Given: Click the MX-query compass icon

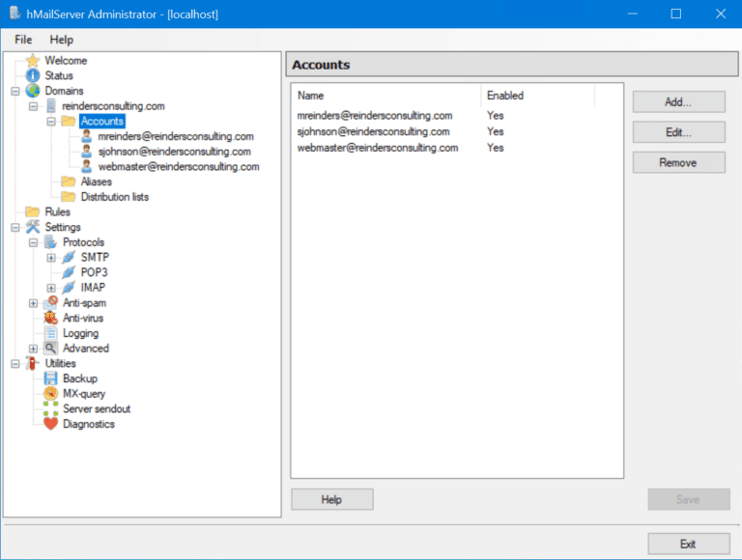Looking at the screenshot, I should coord(50,394).
